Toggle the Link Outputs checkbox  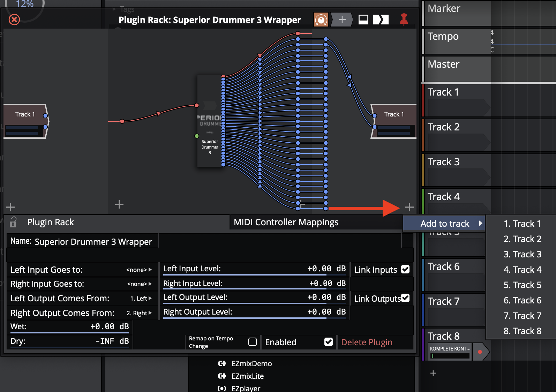coord(405,298)
